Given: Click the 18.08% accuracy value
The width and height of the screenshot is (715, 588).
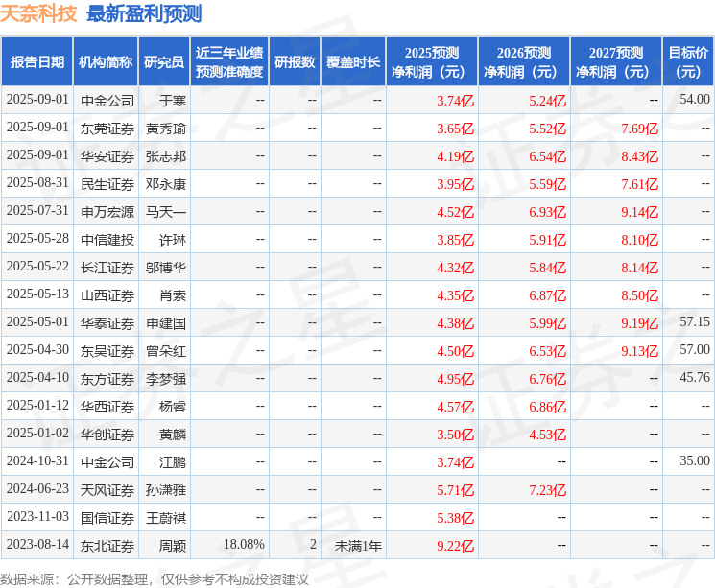Looking at the screenshot, I should coord(243,545).
